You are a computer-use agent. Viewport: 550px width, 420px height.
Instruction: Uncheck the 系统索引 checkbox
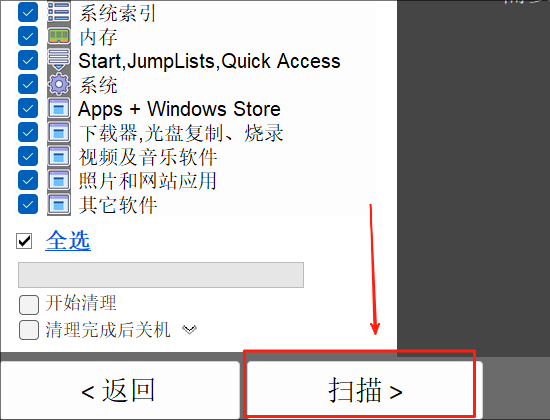pos(28,12)
